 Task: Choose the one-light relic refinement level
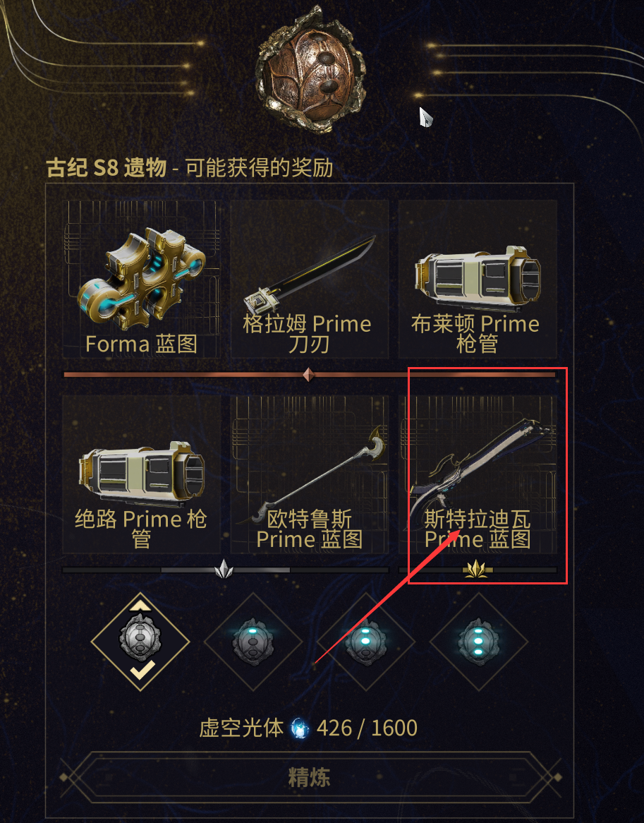tap(253, 642)
